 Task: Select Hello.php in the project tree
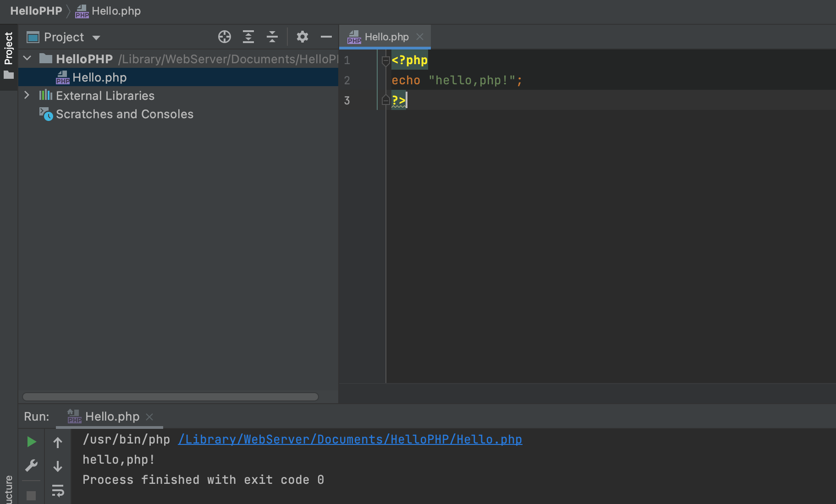178,77
